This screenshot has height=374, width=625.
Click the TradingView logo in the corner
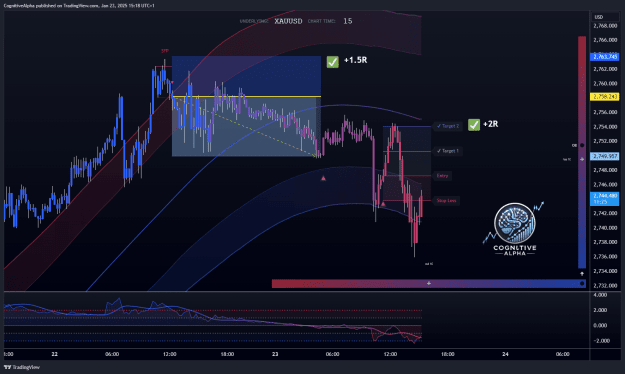(22, 367)
